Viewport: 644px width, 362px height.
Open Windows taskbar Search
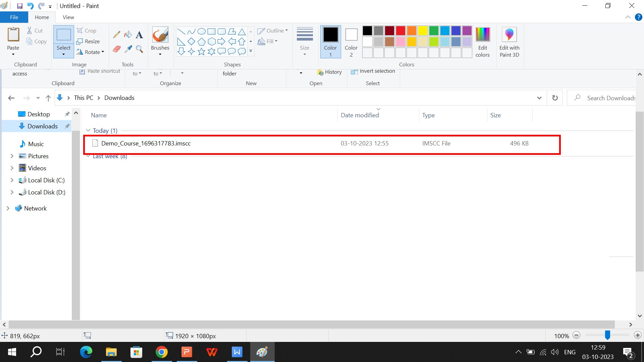tap(36, 352)
